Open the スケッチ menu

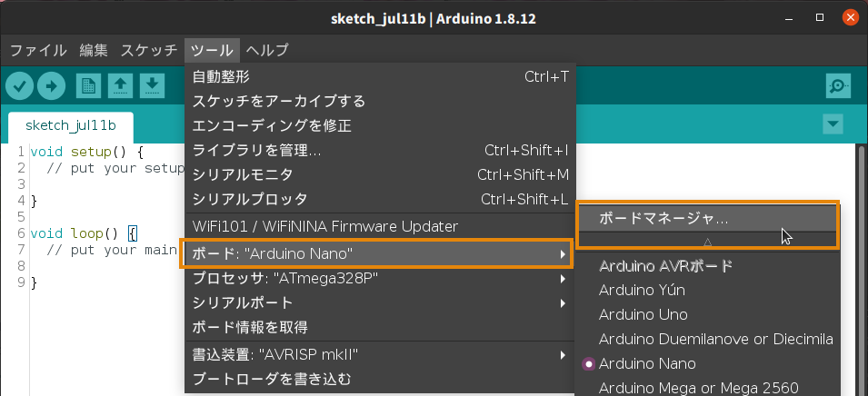click(149, 50)
